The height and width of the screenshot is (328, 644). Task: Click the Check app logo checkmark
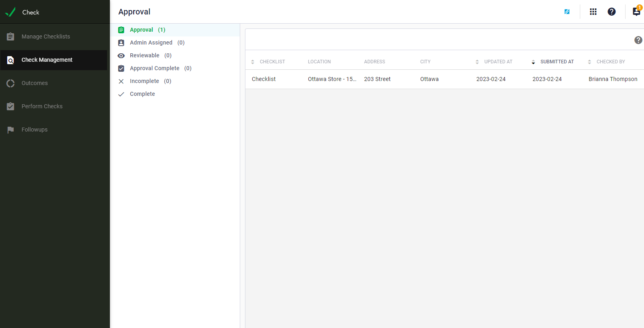coord(10,12)
